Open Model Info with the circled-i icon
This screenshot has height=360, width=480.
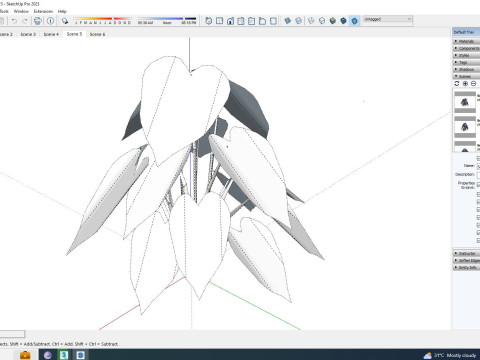[x=50, y=21]
